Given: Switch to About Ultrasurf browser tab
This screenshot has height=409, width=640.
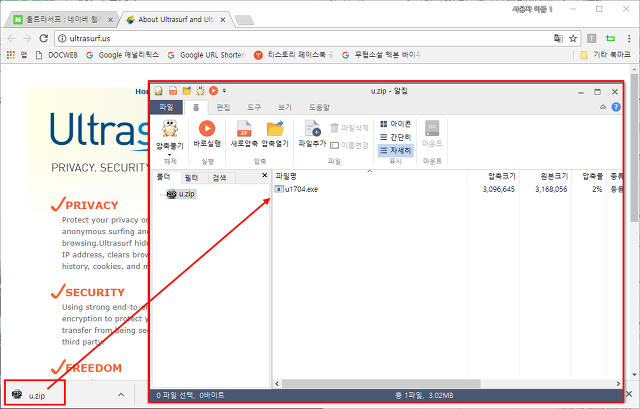Looking at the screenshot, I should click(176, 19).
